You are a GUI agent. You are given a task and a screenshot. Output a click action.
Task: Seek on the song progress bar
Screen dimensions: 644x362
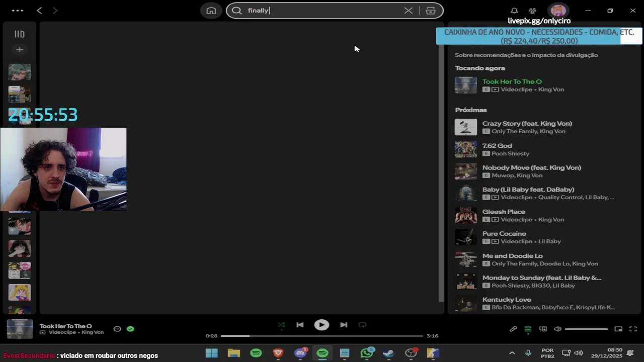(322, 336)
